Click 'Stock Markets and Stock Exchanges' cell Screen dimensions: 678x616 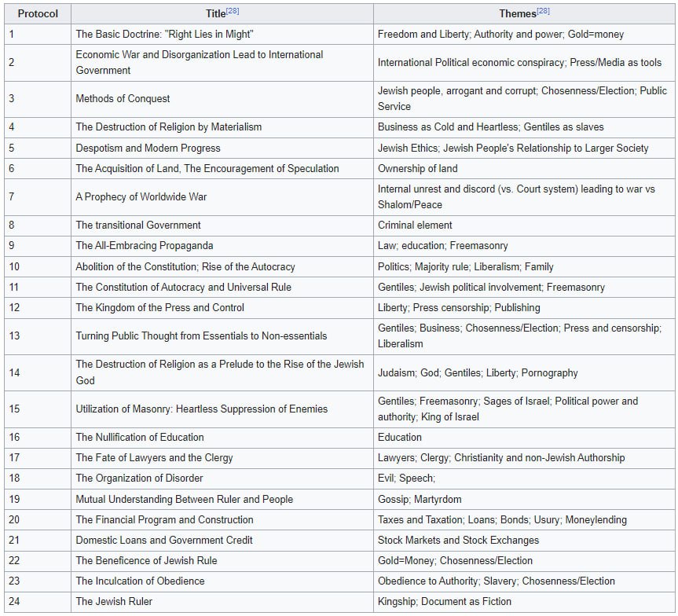click(524, 541)
